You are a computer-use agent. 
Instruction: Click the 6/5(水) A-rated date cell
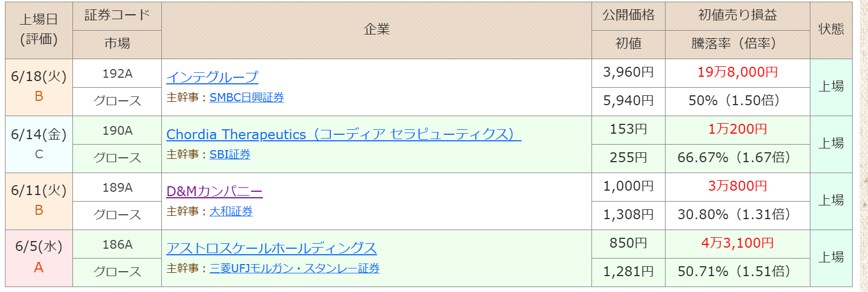click(x=39, y=258)
